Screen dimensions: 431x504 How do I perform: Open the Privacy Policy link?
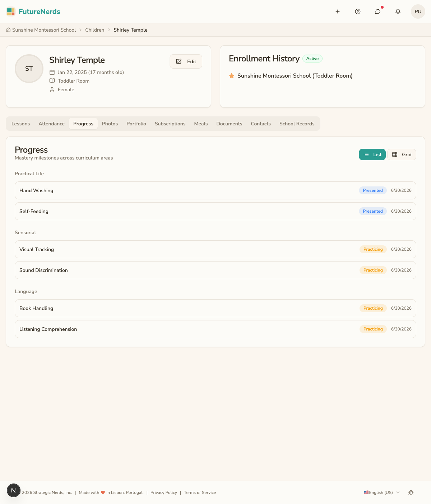tap(164, 493)
